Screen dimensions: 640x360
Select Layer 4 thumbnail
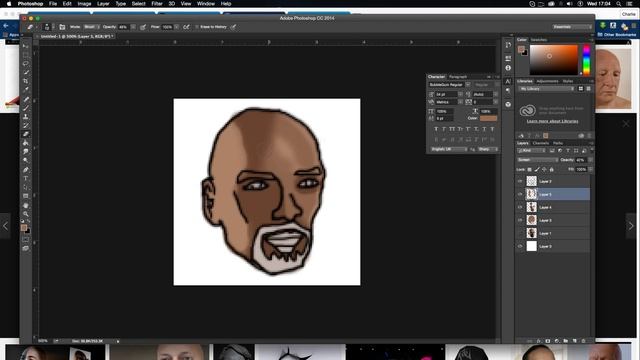[531, 207]
